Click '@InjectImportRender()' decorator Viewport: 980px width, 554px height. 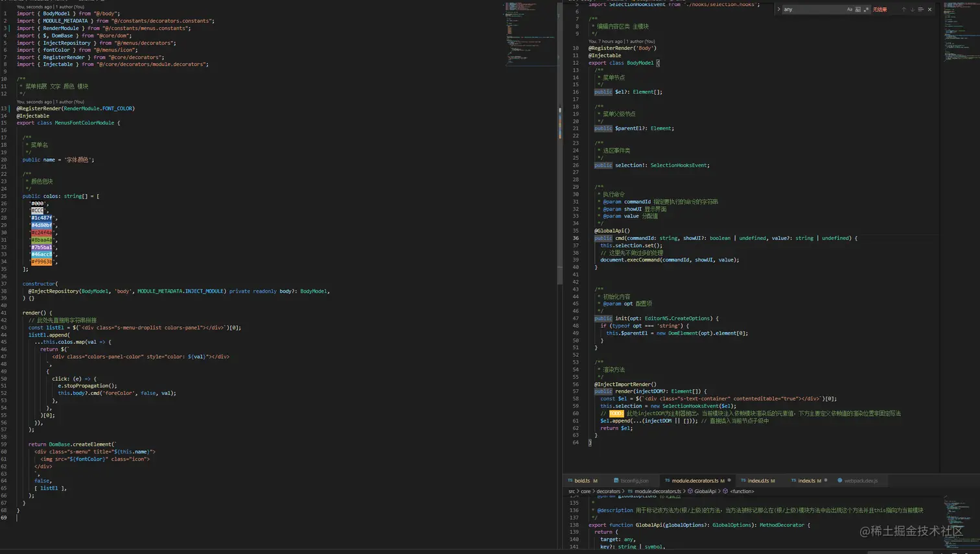coord(625,384)
